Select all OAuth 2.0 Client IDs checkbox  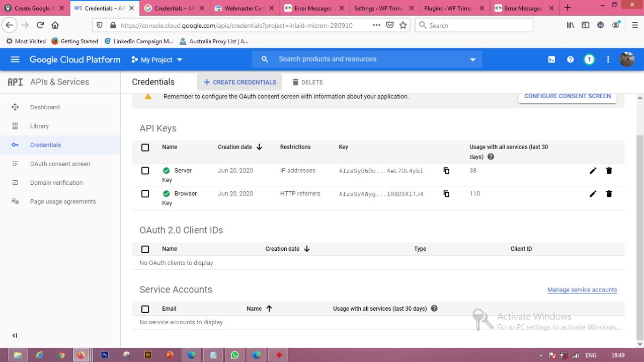pyautogui.click(x=145, y=249)
